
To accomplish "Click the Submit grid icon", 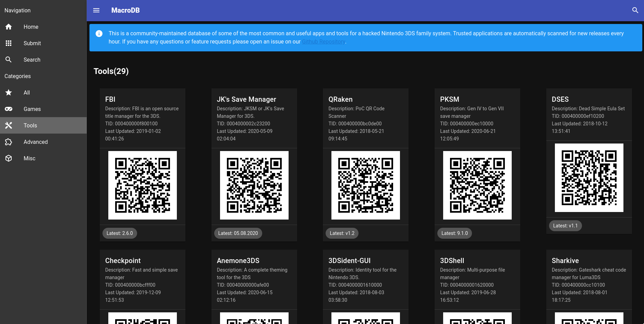I will pyautogui.click(x=9, y=43).
